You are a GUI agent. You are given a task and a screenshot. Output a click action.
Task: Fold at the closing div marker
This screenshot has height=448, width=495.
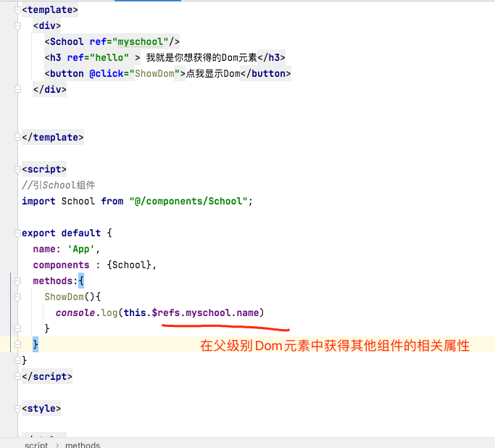(x=17, y=90)
